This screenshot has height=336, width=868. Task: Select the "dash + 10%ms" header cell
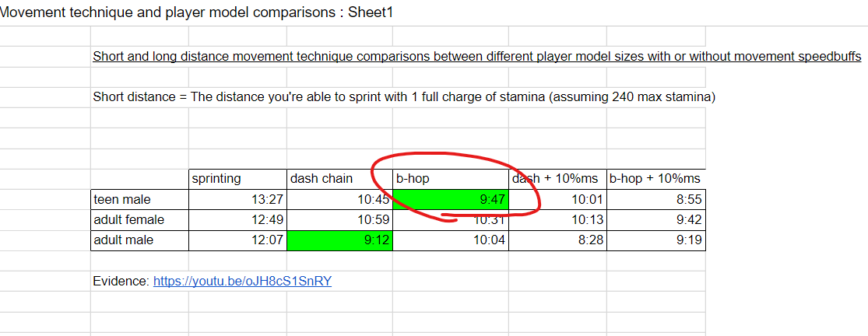(x=557, y=179)
